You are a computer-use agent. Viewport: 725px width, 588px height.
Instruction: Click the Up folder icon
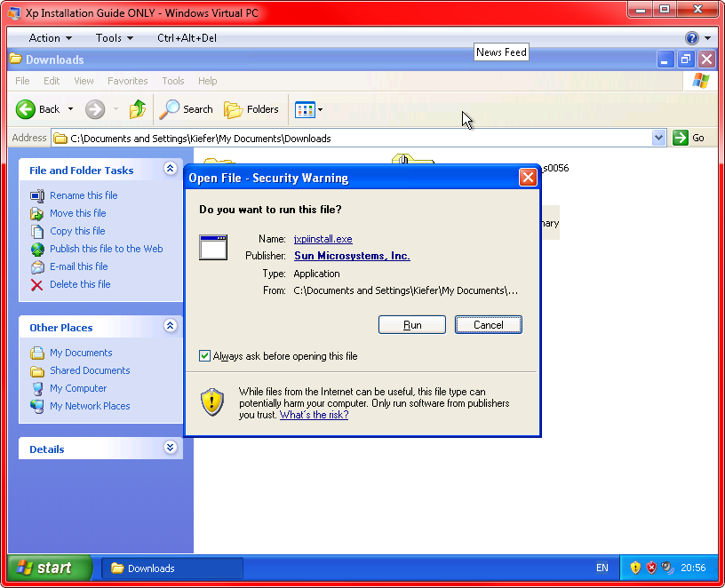click(x=138, y=109)
